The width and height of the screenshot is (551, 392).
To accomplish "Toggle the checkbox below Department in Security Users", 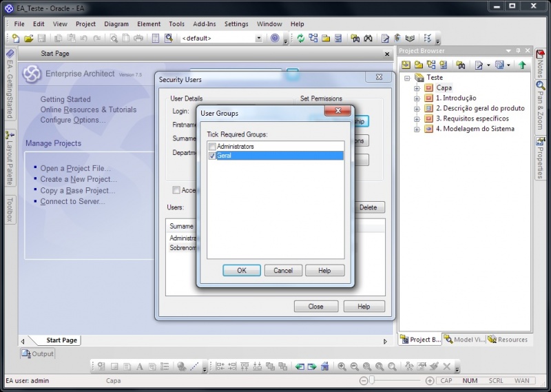I will pyautogui.click(x=176, y=190).
